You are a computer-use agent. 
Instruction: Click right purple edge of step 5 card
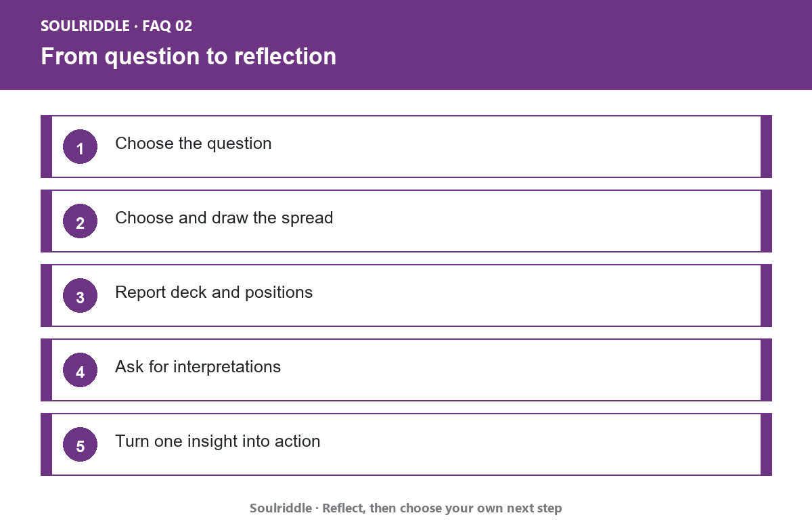tap(766, 444)
